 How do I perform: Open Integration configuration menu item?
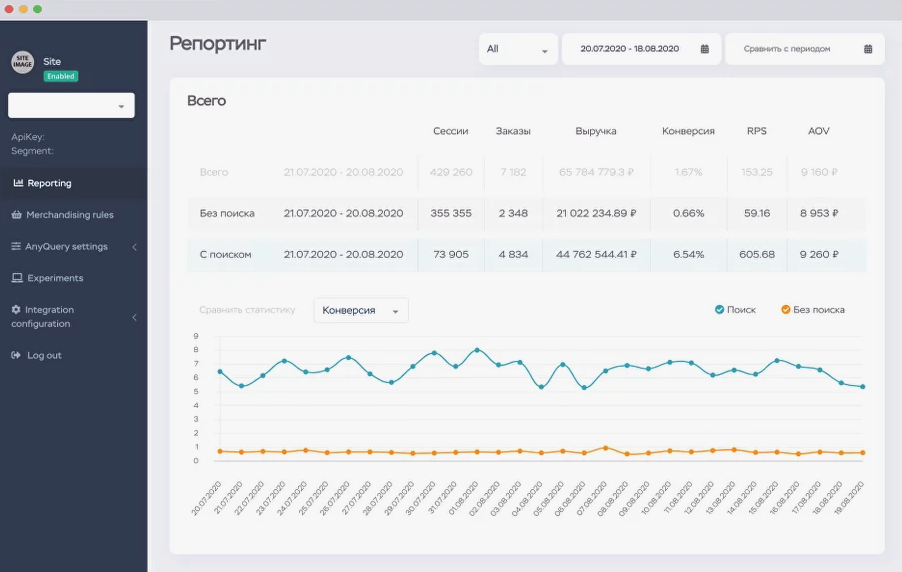coord(74,316)
